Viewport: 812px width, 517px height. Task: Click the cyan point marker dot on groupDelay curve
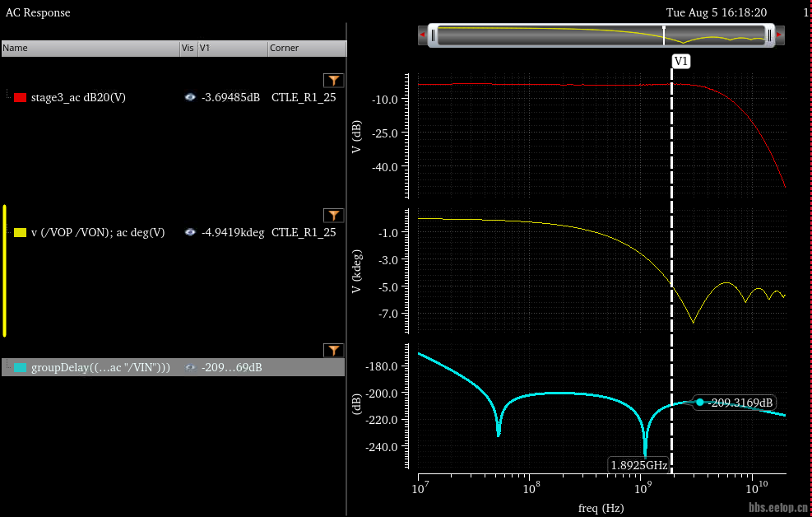tap(699, 402)
